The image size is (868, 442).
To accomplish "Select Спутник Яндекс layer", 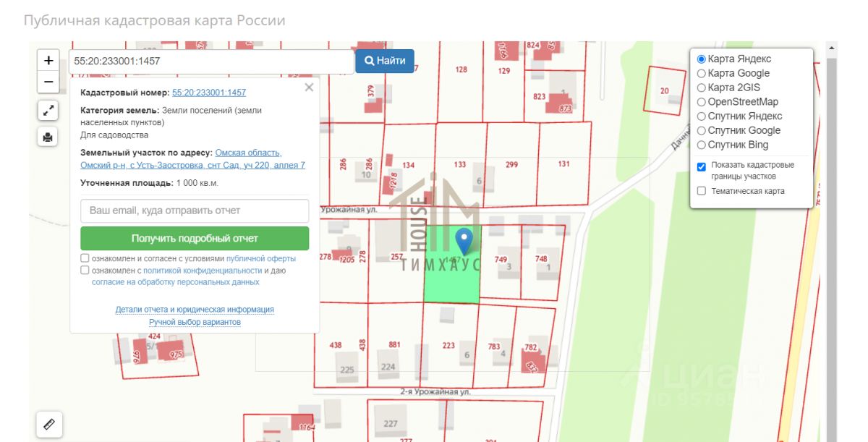I will tap(701, 116).
